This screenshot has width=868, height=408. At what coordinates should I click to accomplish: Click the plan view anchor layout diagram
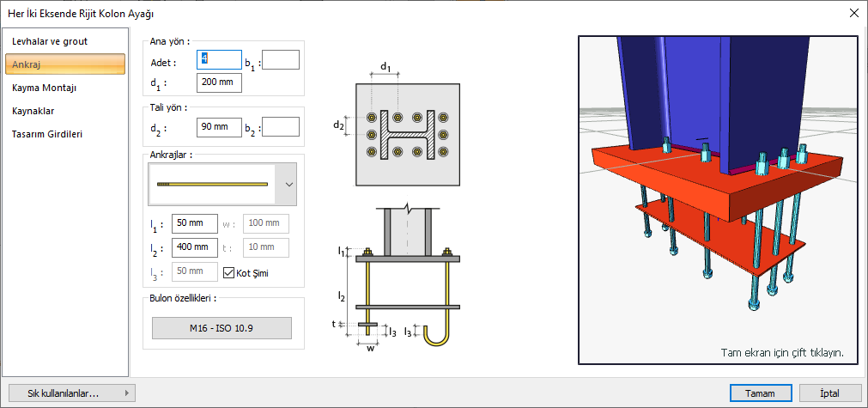point(408,135)
